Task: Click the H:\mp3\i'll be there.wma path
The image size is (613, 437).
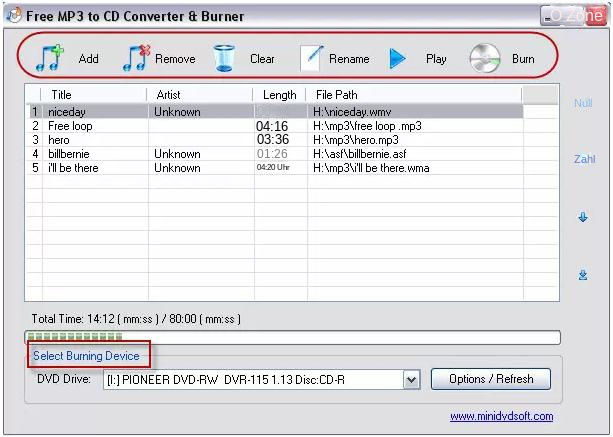Action: pyautogui.click(x=371, y=168)
